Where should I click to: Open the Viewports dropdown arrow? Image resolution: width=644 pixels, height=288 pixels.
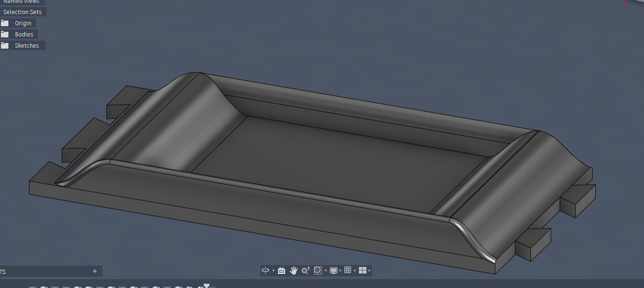pyautogui.click(x=369, y=271)
